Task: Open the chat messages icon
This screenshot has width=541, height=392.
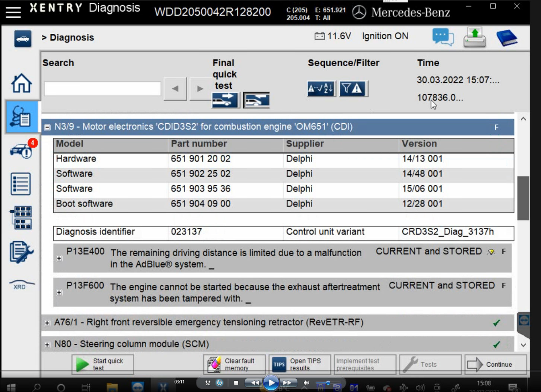Action: [443, 37]
